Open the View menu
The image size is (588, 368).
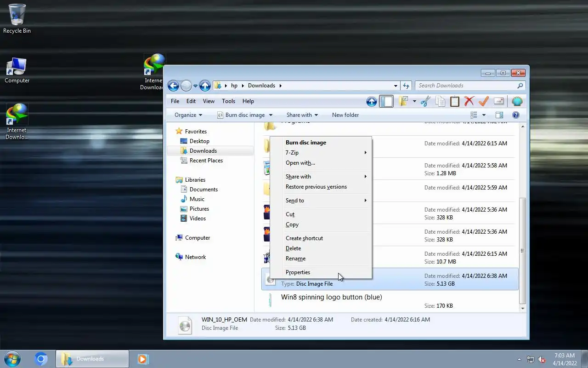[x=209, y=101]
